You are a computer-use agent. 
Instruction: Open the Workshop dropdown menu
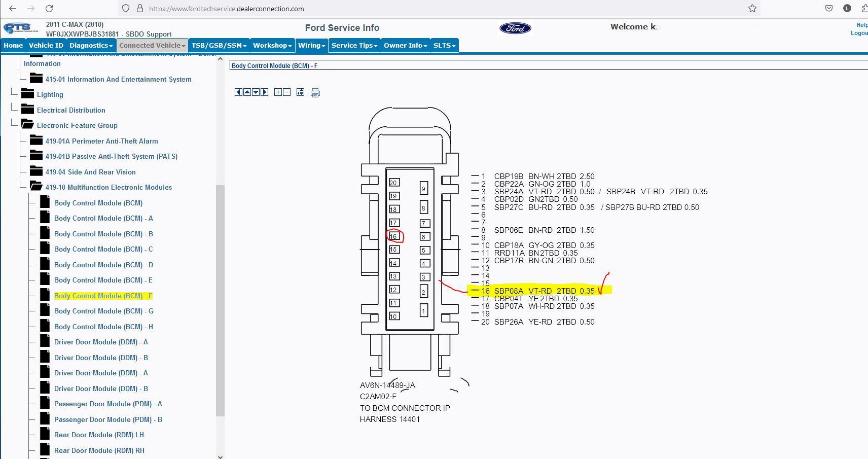pyautogui.click(x=272, y=45)
